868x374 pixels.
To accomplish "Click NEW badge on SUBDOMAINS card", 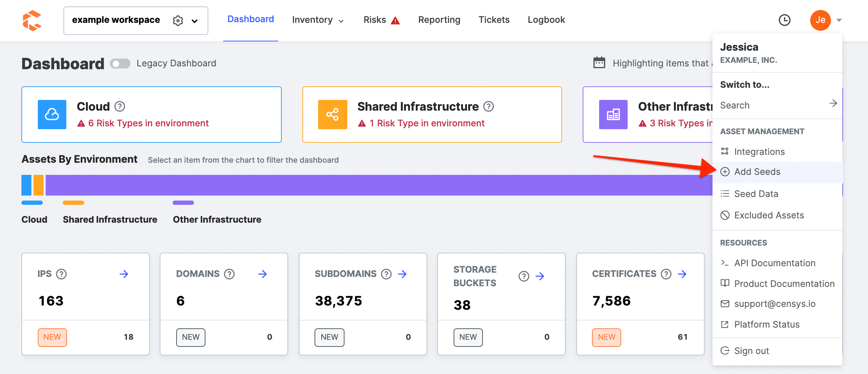I will click(330, 337).
